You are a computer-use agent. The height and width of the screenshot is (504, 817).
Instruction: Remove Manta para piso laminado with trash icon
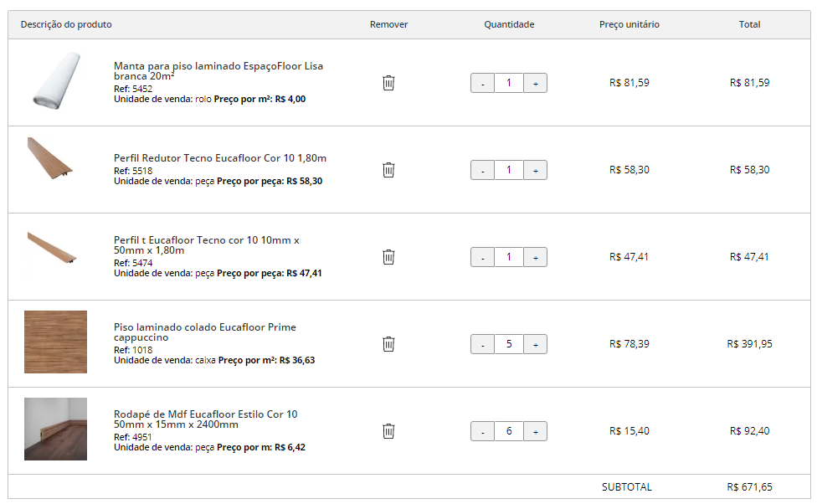click(x=388, y=83)
